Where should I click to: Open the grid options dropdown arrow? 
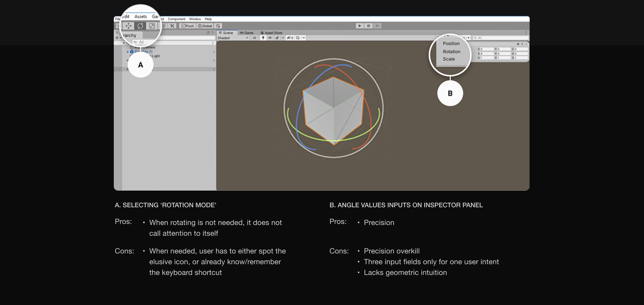tap(304, 38)
